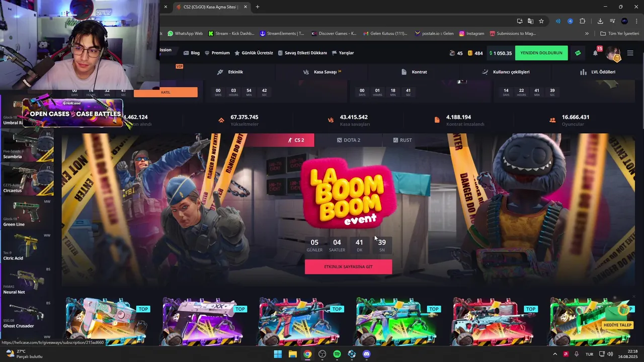Viewport: 644px width, 362px height.
Task: Click the install app icon in address bar
Action: point(520,21)
